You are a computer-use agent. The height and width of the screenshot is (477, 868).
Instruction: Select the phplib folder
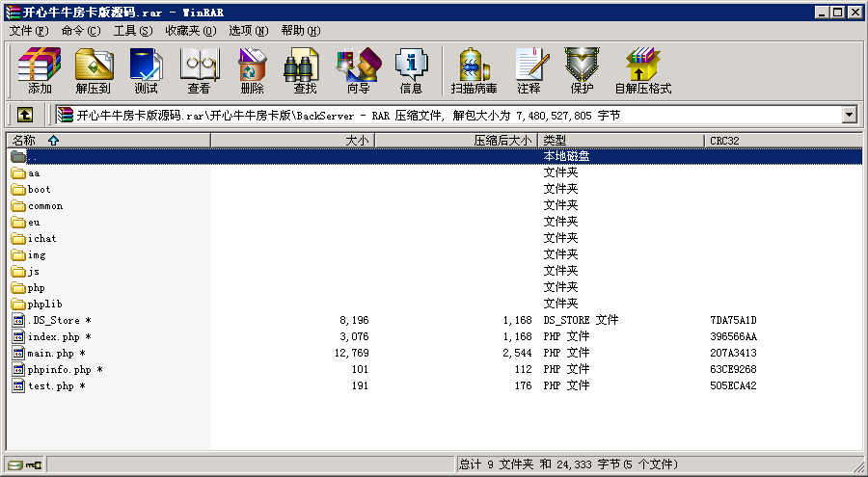coord(44,304)
